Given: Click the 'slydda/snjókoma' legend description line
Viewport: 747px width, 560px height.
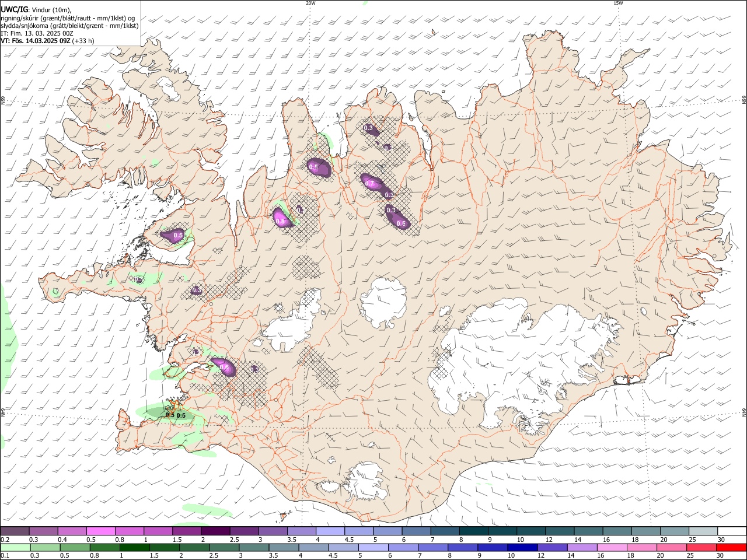Looking at the screenshot, I should [69, 26].
